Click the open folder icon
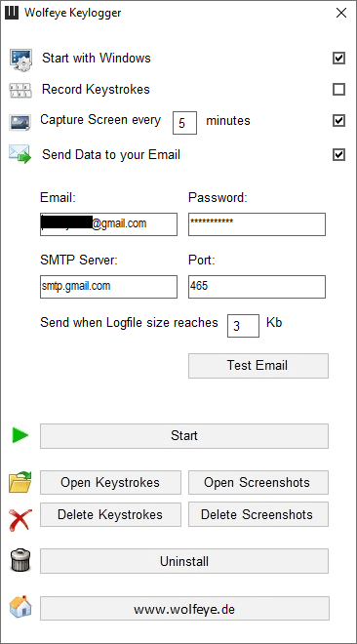 pos(20,482)
